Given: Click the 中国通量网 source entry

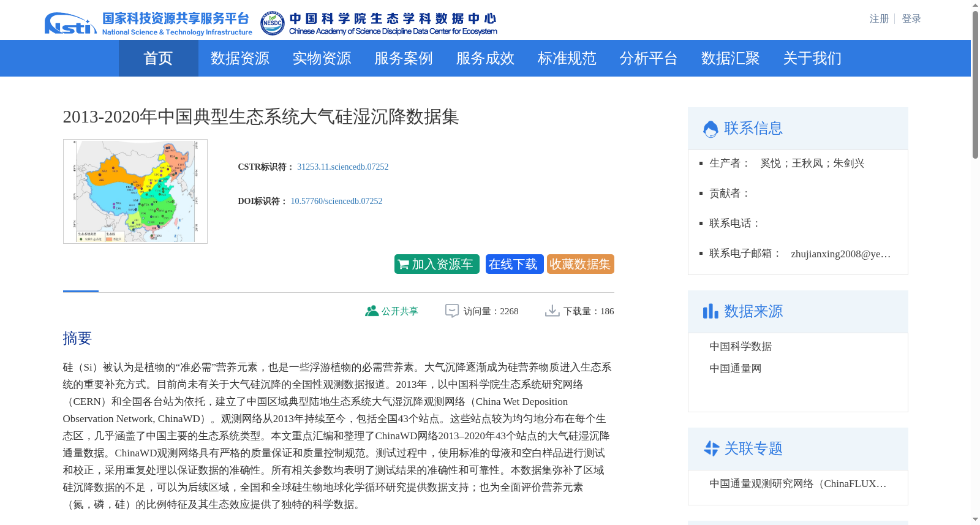Looking at the screenshot, I should pos(735,369).
